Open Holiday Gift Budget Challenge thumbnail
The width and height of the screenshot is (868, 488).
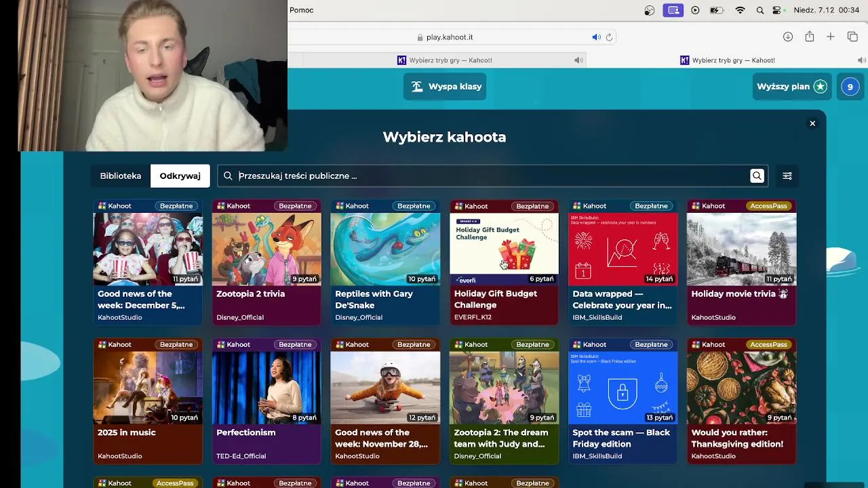504,249
